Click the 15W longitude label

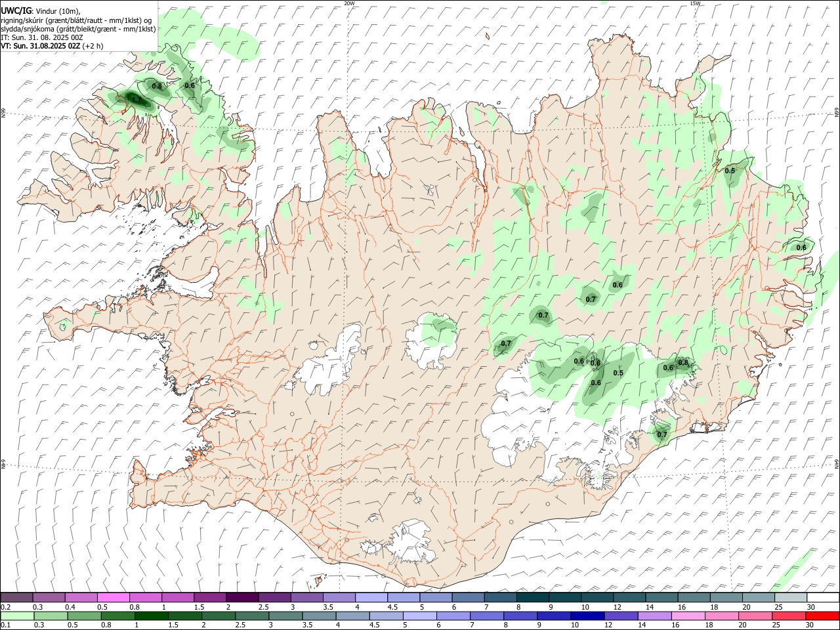pyautogui.click(x=696, y=3)
